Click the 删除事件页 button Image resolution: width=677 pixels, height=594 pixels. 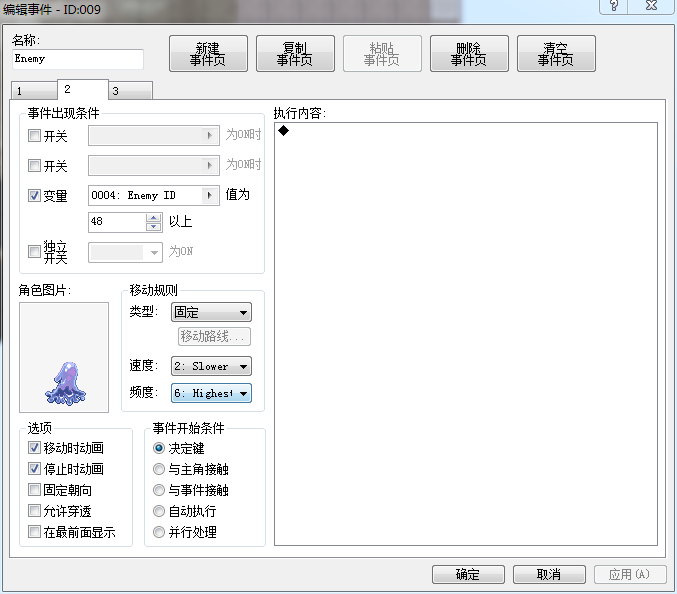coord(469,54)
